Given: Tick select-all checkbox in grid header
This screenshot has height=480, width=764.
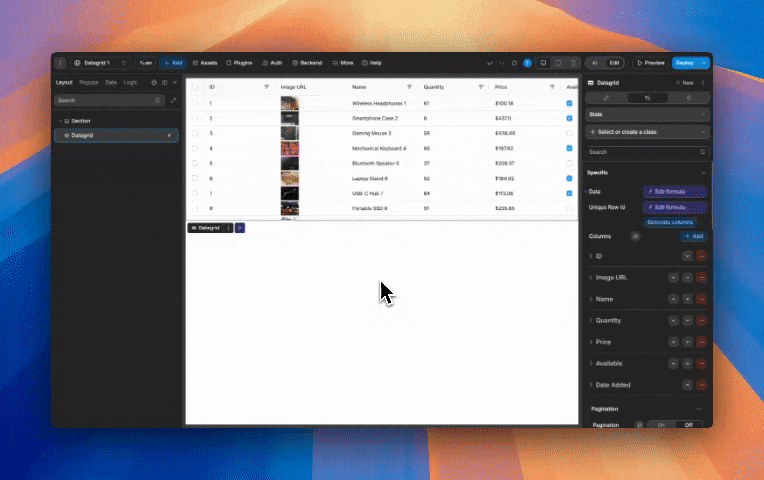Looking at the screenshot, I should click(195, 87).
